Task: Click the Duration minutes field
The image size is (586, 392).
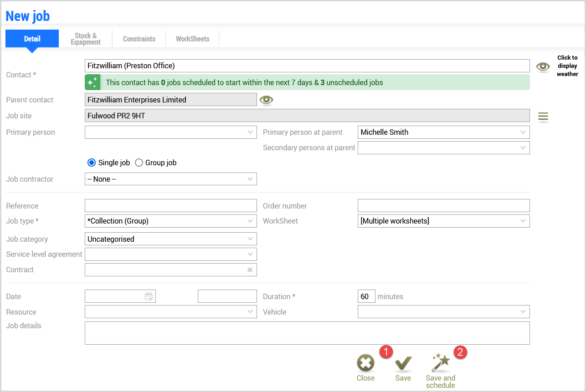Action: click(366, 296)
